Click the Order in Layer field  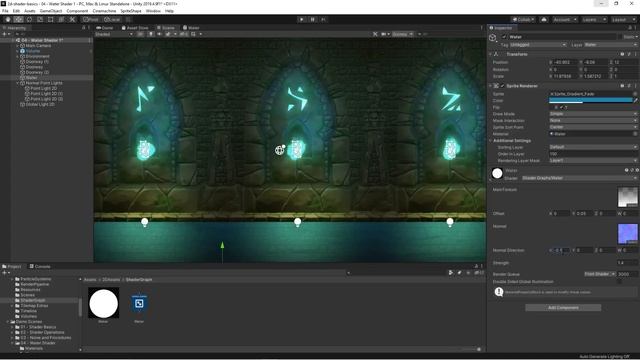(593, 154)
